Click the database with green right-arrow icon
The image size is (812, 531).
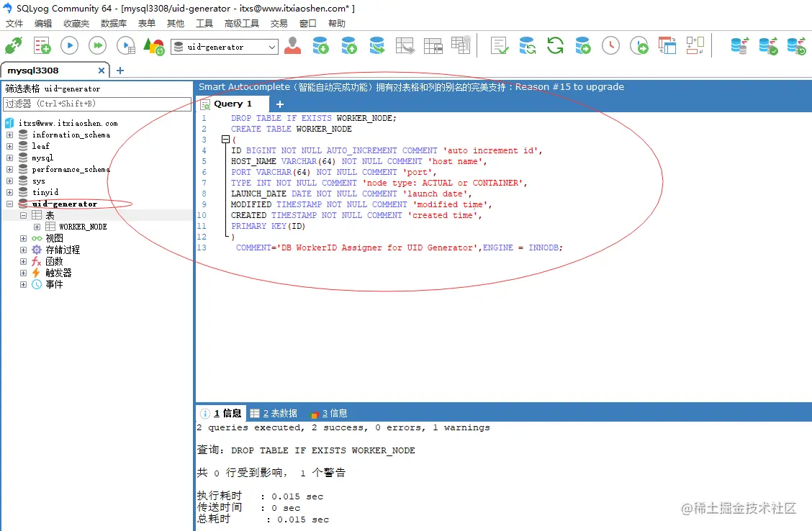tap(583, 46)
